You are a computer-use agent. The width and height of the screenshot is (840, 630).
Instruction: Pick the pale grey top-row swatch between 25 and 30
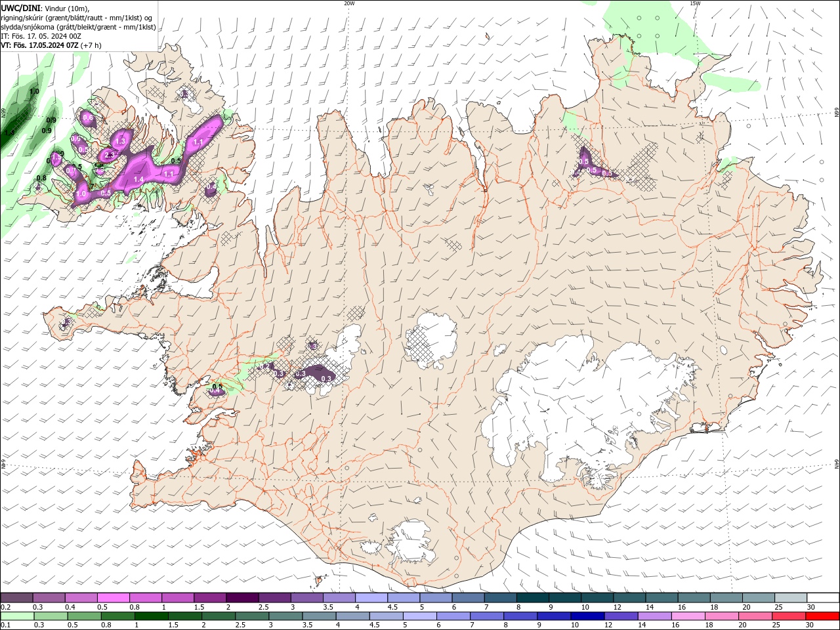coord(791,597)
